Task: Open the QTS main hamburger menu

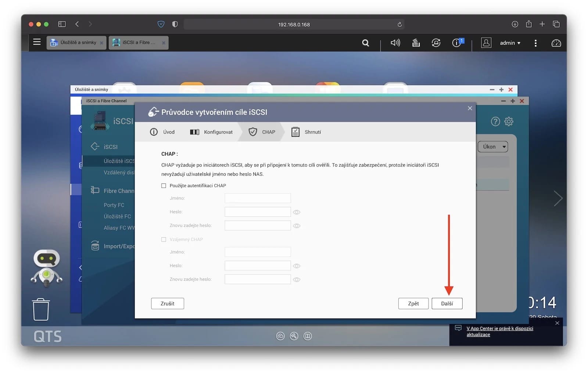Action: 37,42
